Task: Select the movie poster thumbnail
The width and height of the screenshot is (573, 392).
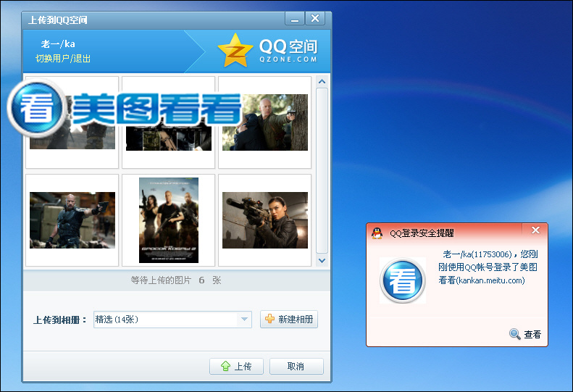Action: tap(169, 220)
